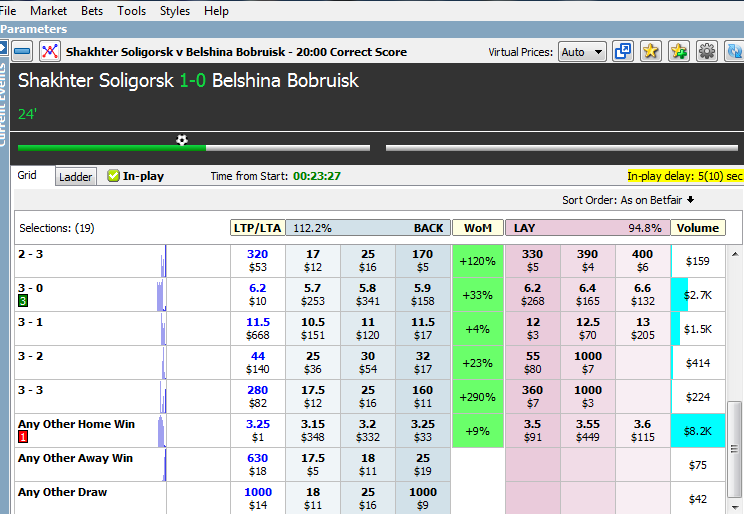Back 3 - 2 at 32 for $17
744x514 pixels.
coord(423,363)
